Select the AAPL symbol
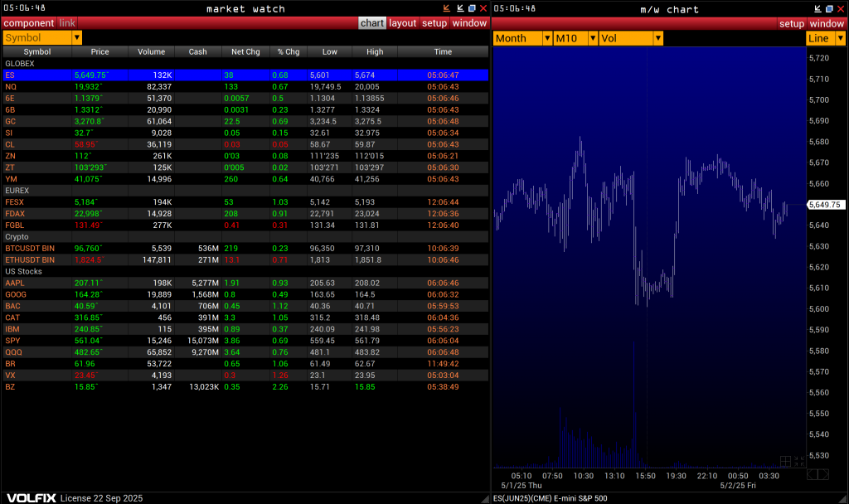The height and width of the screenshot is (504, 849). [x=15, y=283]
